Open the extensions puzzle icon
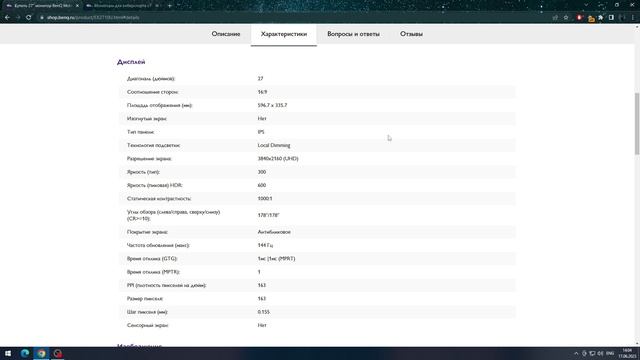Viewport: 640px width, 360px height. (601, 18)
